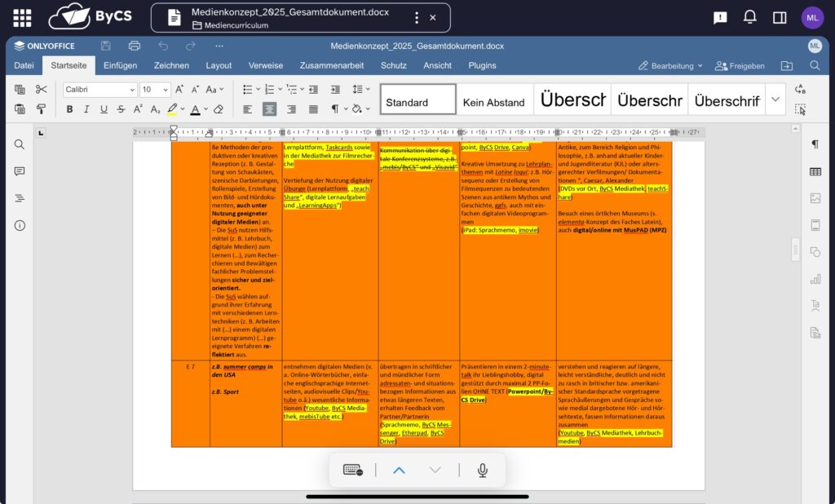Open the file location icon in header
Viewport: 835px width, 504px height.
pyautogui.click(x=787, y=65)
